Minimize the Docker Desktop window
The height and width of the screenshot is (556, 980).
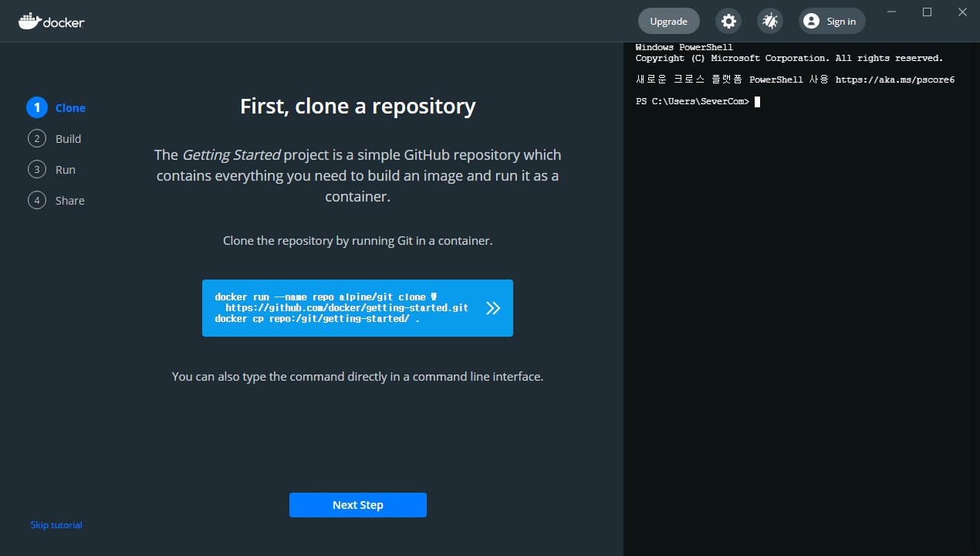point(892,12)
